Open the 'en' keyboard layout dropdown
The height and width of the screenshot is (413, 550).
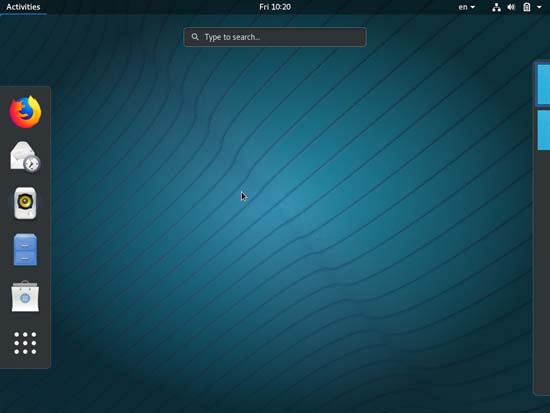pyautogui.click(x=467, y=7)
